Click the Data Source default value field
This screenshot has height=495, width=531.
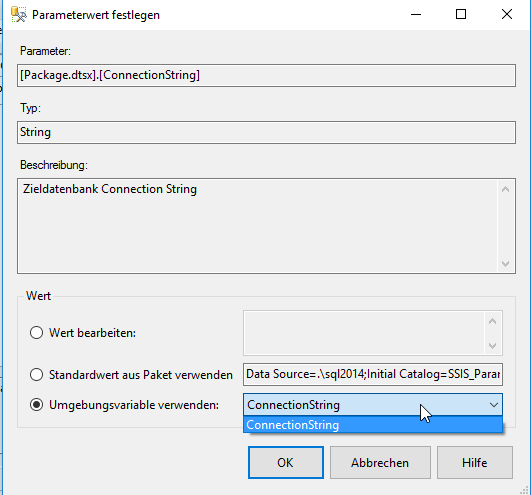tap(373, 374)
